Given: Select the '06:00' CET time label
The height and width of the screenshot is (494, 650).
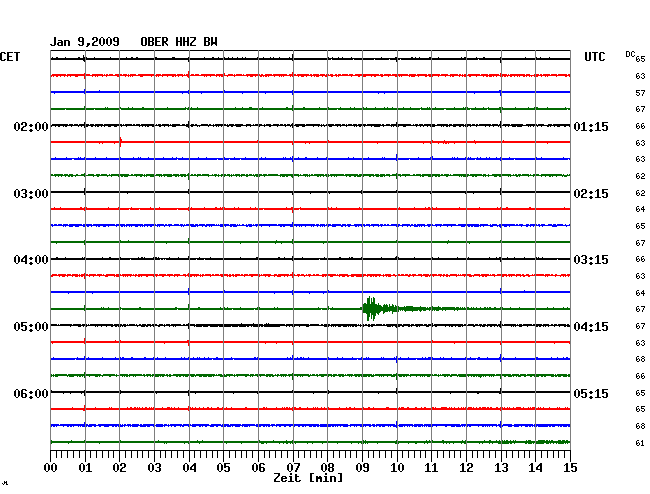Looking at the screenshot, I should coord(31,393).
